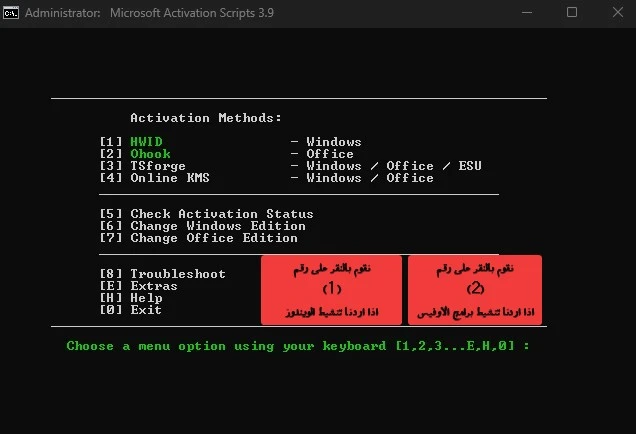
Task: Click red annotation box showing number (1)
Action: coord(331,290)
